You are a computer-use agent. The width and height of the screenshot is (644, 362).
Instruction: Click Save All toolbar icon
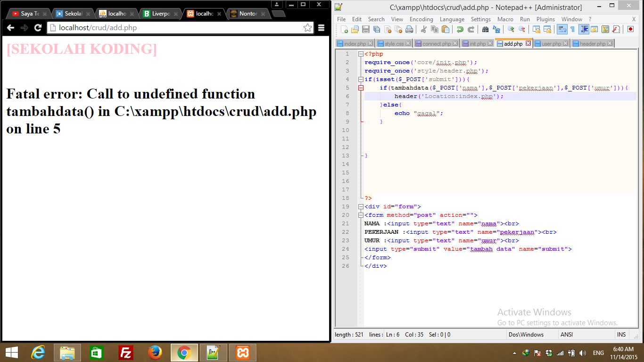tap(377, 29)
